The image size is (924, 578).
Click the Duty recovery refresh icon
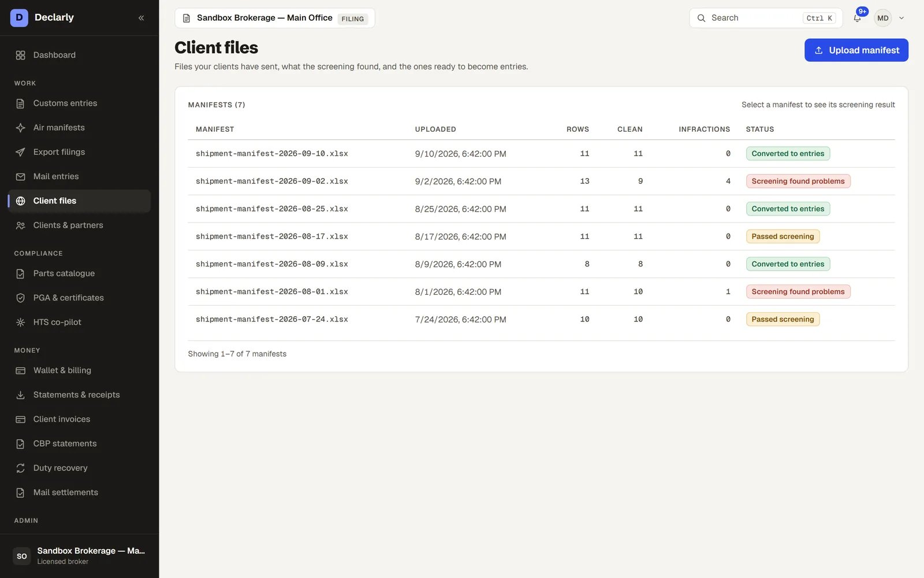(x=21, y=468)
